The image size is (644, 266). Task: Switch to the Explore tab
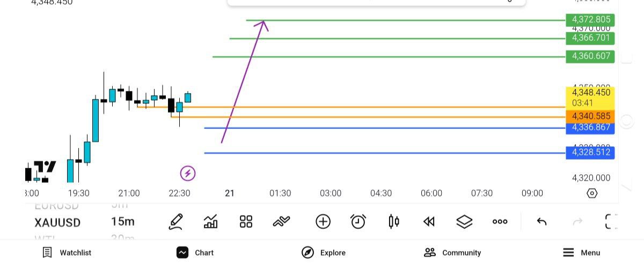323,253
